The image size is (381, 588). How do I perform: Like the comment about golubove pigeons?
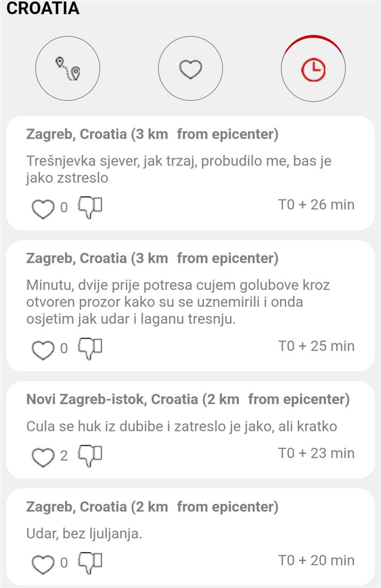(x=43, y=349)
